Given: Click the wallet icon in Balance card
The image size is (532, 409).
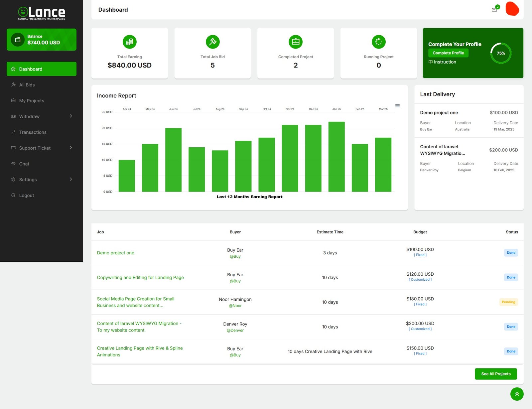Looking at the screenshot, I should pyautogui.click(x=18, y=40).
